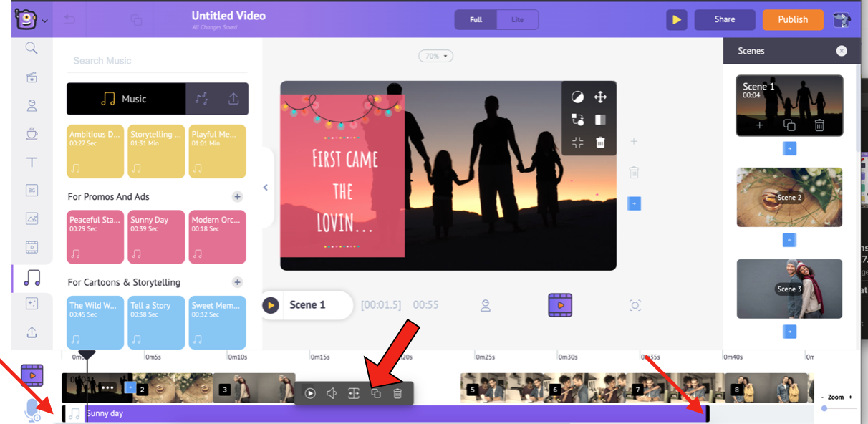Expand For Promos And Ads category

click(x=237, y=197)
